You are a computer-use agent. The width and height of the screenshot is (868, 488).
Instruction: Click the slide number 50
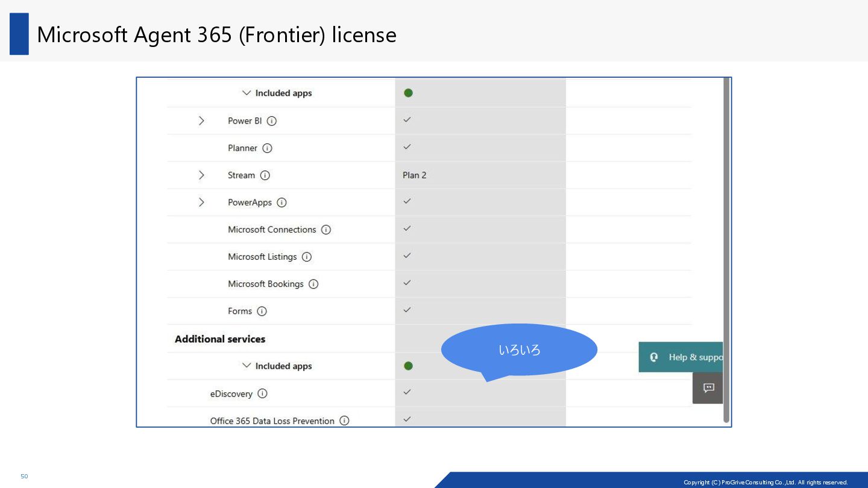point(24,477)
